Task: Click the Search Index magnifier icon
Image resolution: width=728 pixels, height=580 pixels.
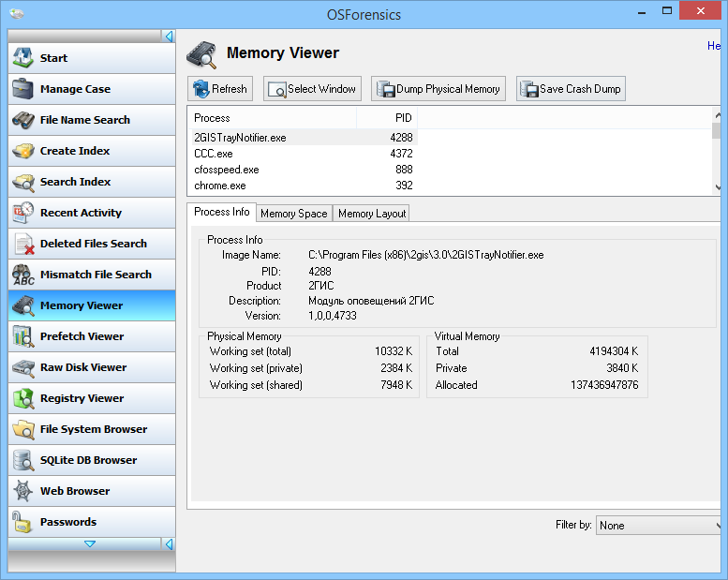Action: click(22, 182)
